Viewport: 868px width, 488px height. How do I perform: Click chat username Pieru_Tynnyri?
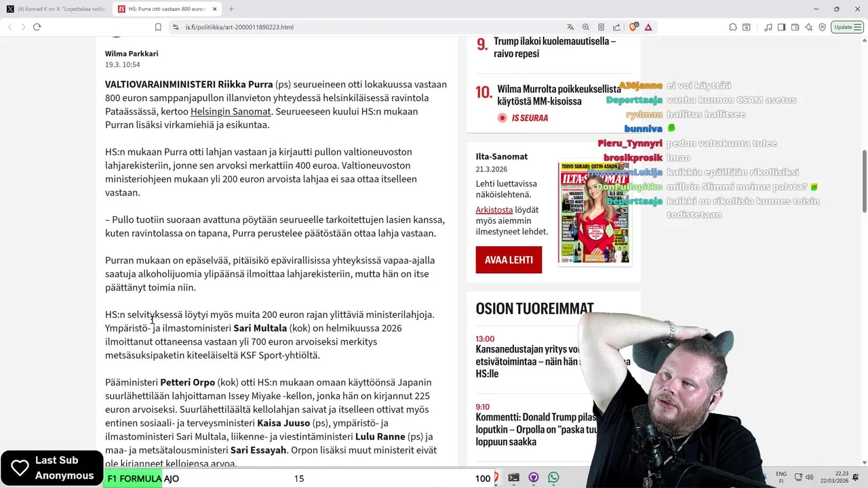[630, 143]
